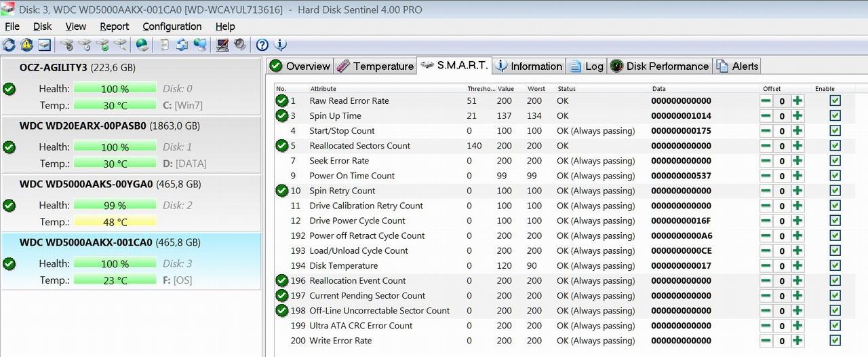The image size is (868, 357).
Task: Edit the offset field for Seek Error Rate
Action: pyautogui.click(x=782, y=161)
